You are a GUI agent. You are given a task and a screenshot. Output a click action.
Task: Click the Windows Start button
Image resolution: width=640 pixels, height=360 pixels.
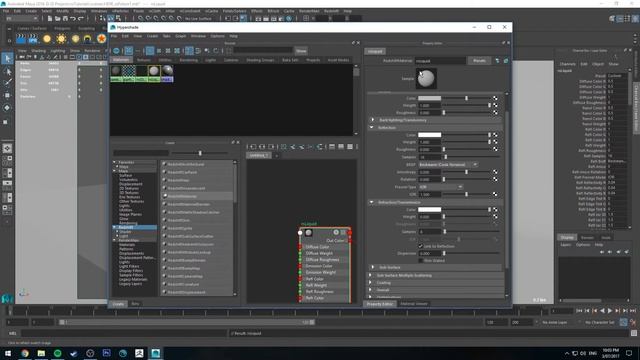[8, 353]
